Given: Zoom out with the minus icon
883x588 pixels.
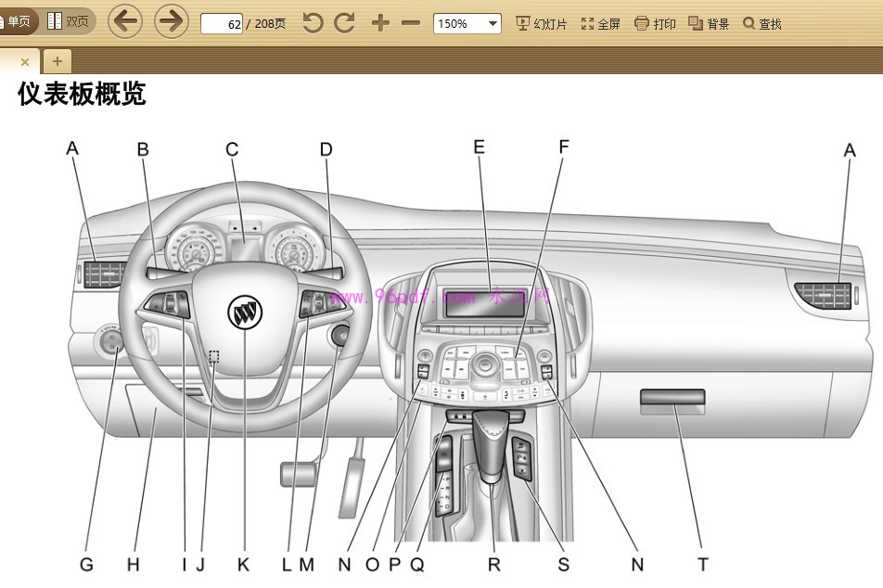Looking at the screenshot, I should [x=411, y=23].
